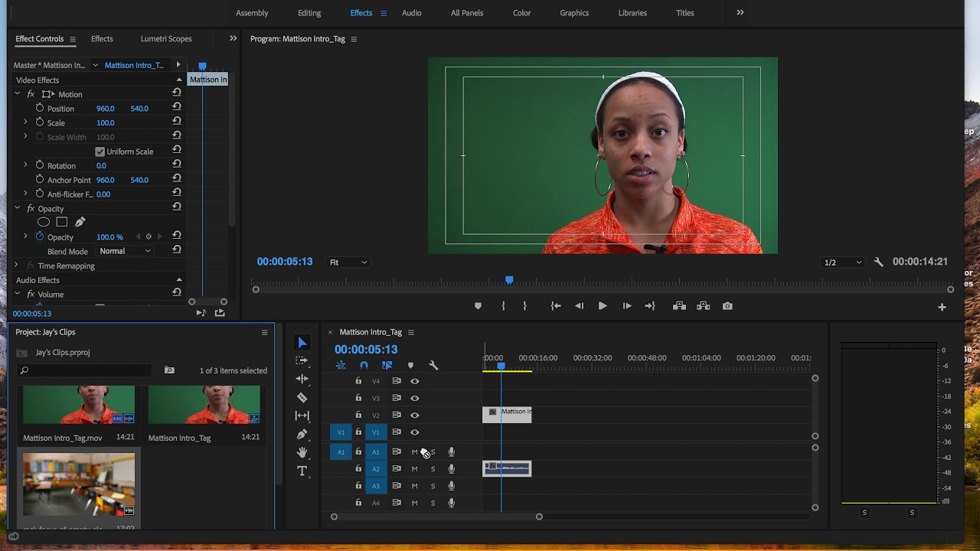
Task: Click the Mark In button
Action: coord(503,306)
